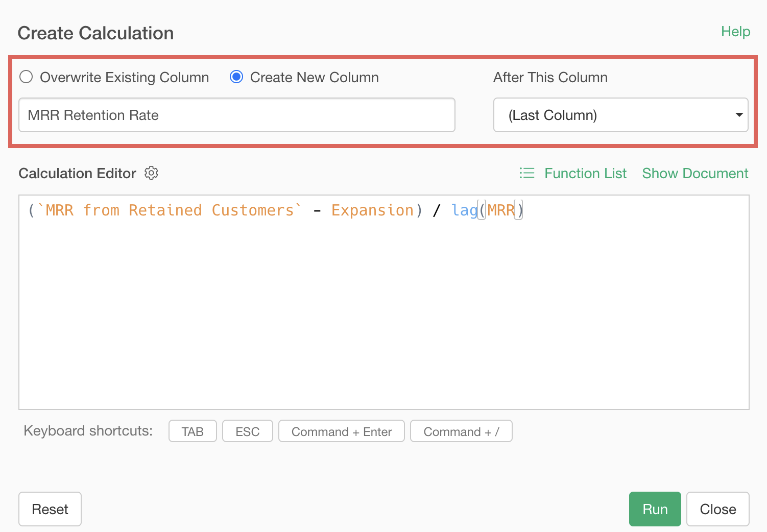
Task: Reset the calculation with Reset button
Action: [x=50, y=509]
